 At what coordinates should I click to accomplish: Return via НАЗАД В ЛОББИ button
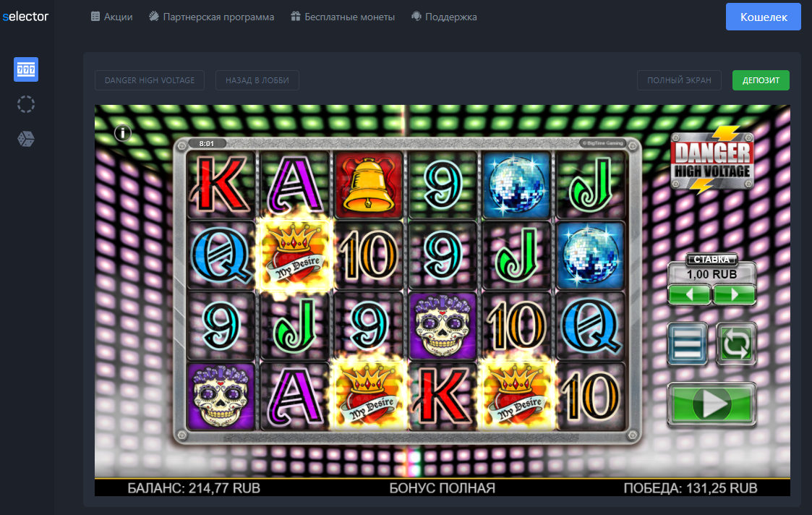click(x=257, y=80)
